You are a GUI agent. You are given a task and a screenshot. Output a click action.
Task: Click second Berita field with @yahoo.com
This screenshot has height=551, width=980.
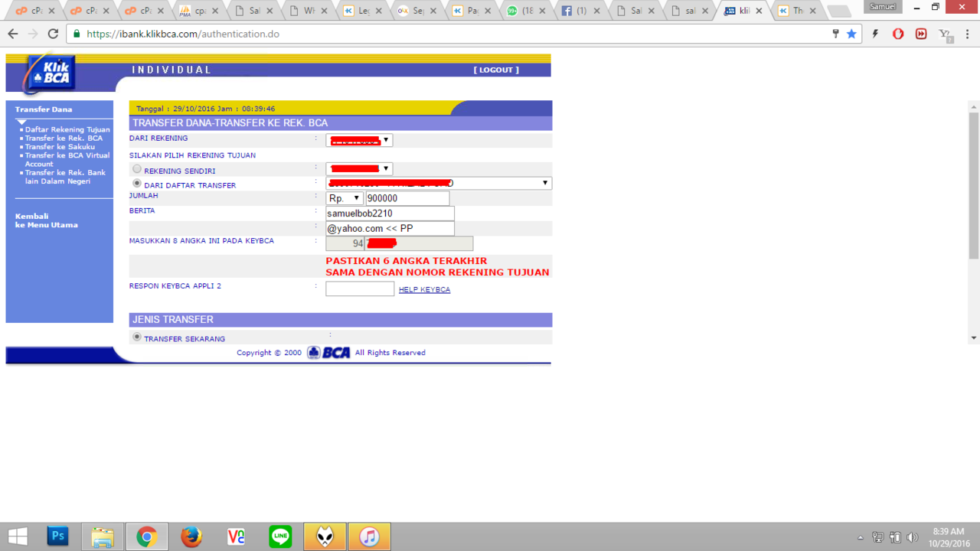tap(390, 229)
